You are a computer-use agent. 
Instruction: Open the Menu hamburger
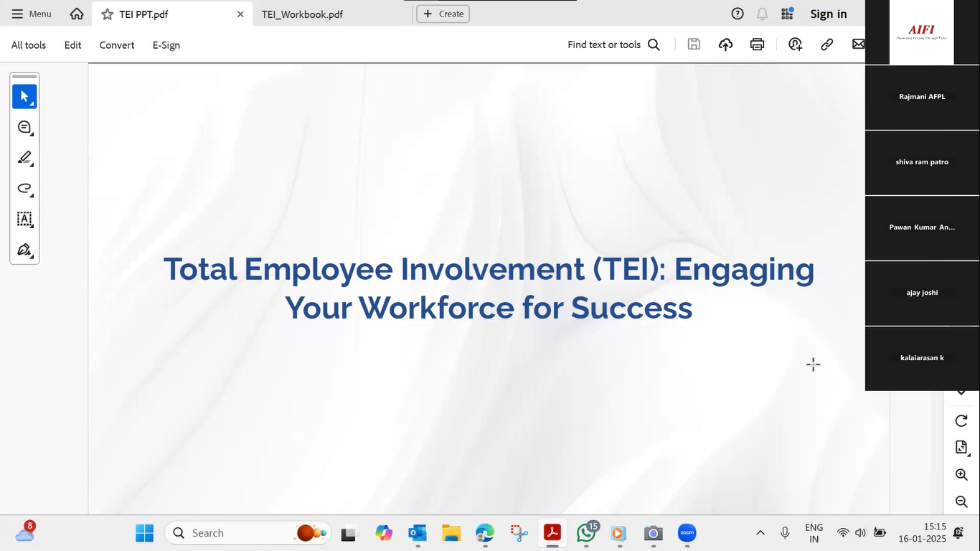coord(32,14)
